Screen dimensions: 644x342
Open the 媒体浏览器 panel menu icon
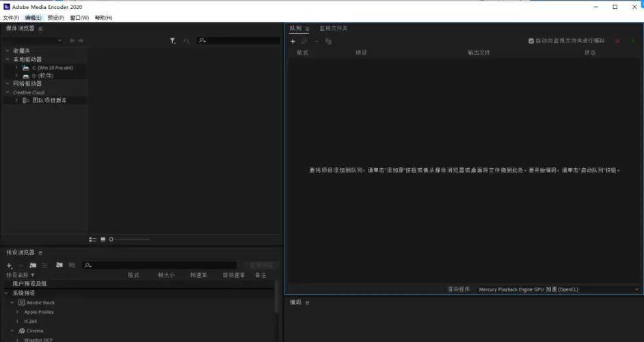coord(40,29)
